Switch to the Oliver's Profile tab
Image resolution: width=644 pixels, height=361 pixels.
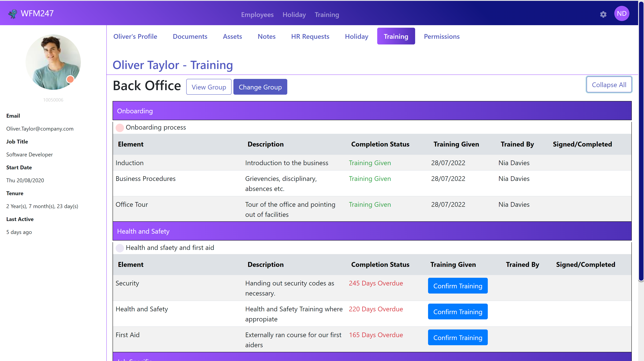[x=135, y=36]
